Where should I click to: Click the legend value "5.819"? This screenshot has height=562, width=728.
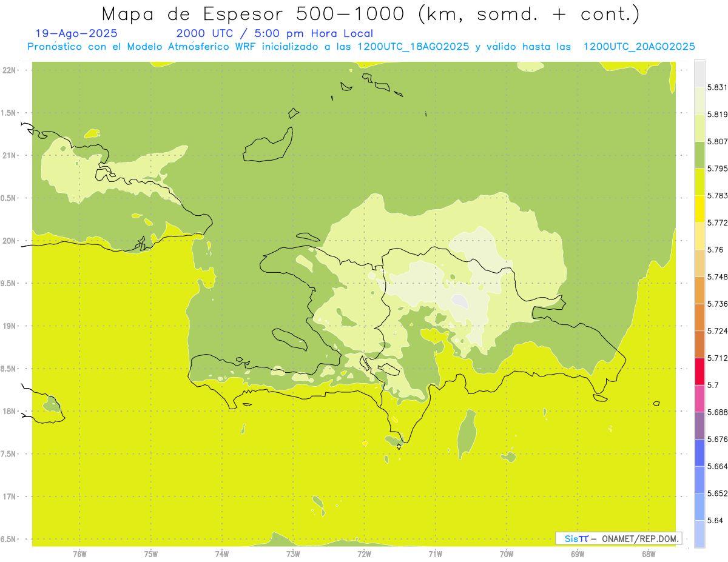717,114
